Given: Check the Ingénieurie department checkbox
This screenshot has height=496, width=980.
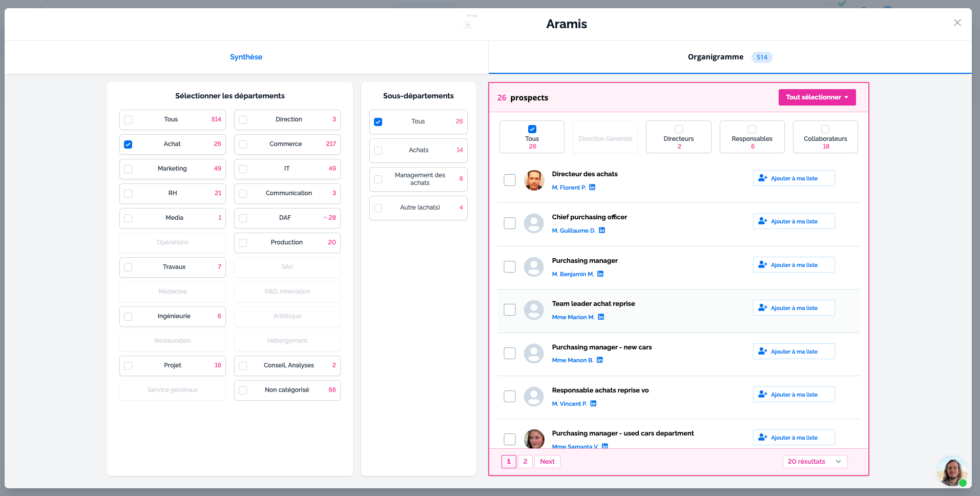Looking at the screenshot, I should pos(128,317).
